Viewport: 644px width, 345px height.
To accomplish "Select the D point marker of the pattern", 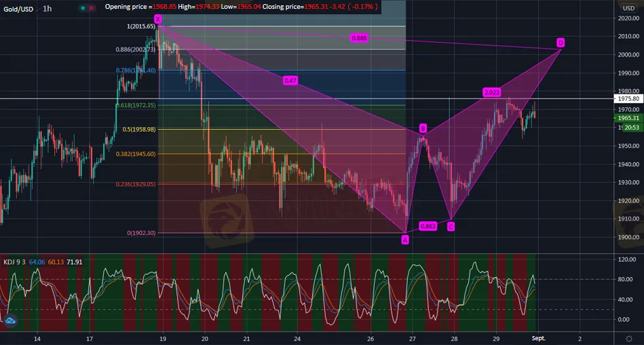I will (561, 42).
